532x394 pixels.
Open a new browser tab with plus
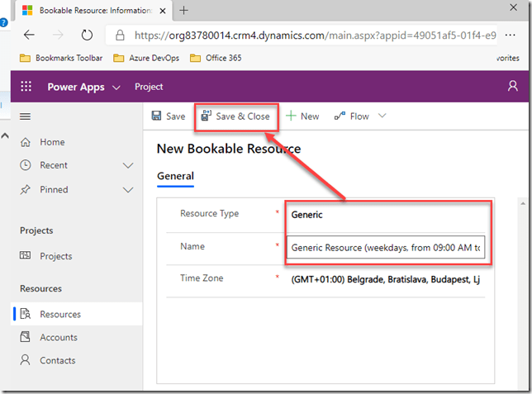183,10
